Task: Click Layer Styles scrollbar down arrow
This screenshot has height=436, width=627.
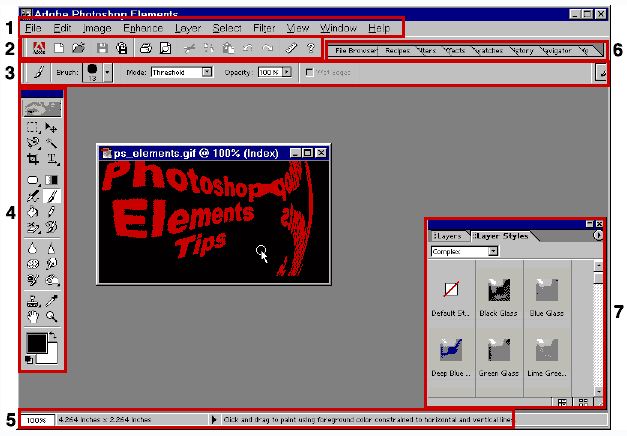Action: click(599, 392)
